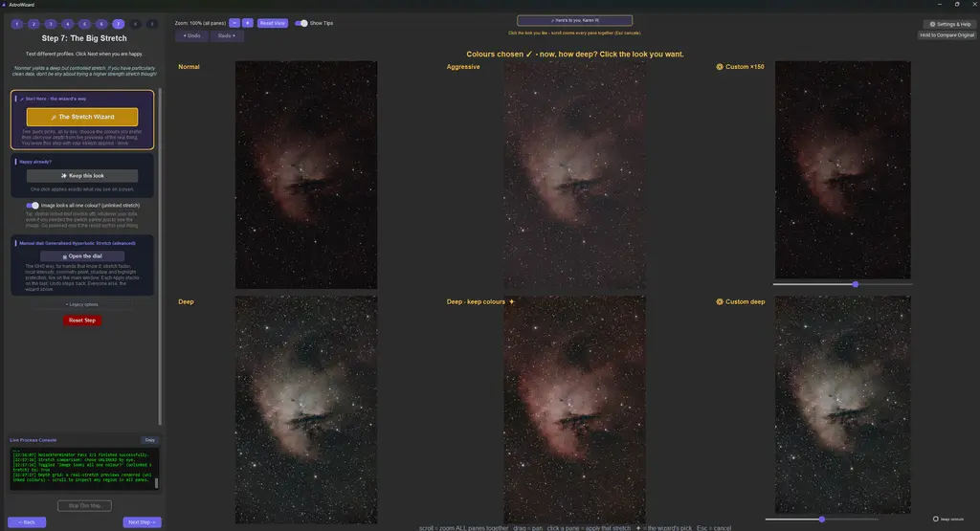Open the dial for Generalised Hyperbolic Stretch
The height and width of the screenshot is (531, 980).
(82, 256)
